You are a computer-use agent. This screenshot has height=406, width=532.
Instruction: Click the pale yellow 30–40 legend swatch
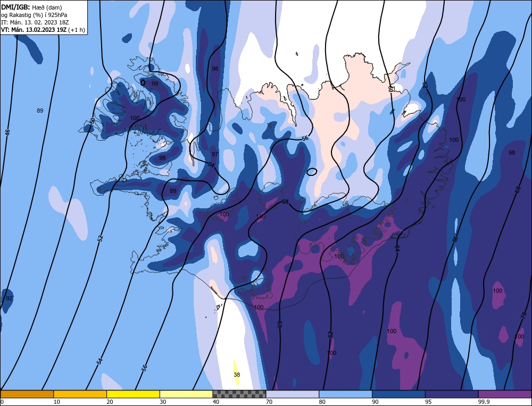186,394
